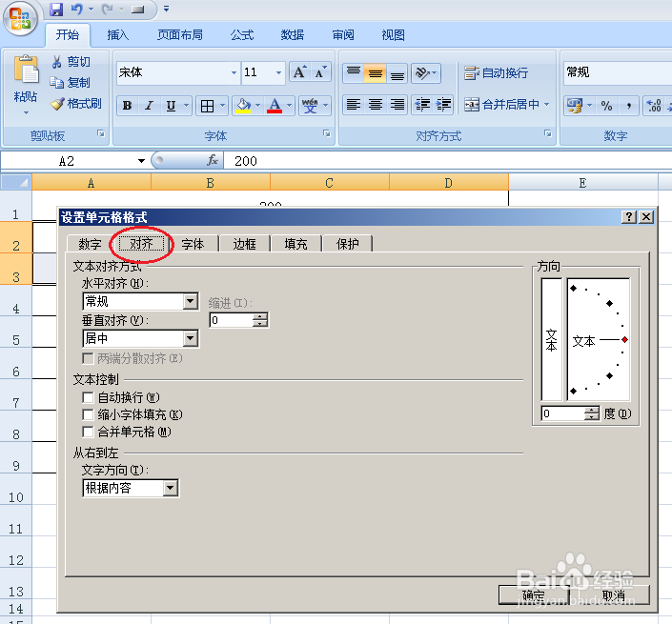Open font name dropdown 宋体
This screenshot has width=672, height=624.
coord(234,72)
